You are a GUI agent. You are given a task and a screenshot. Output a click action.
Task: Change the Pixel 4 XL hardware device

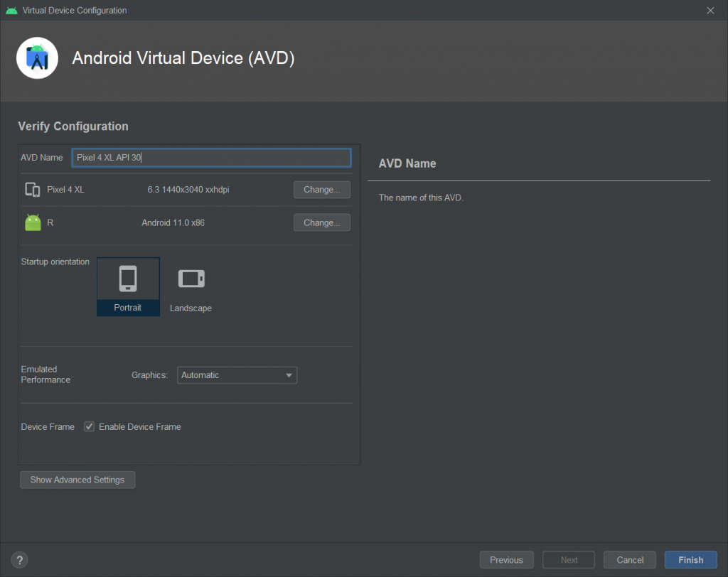coord(322,190)
